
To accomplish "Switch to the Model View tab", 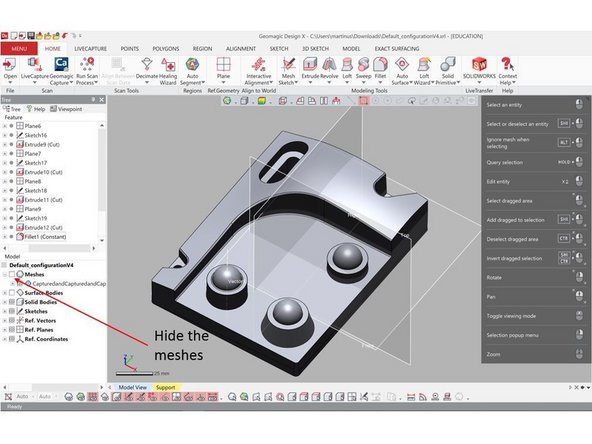I will click(133, 387).
